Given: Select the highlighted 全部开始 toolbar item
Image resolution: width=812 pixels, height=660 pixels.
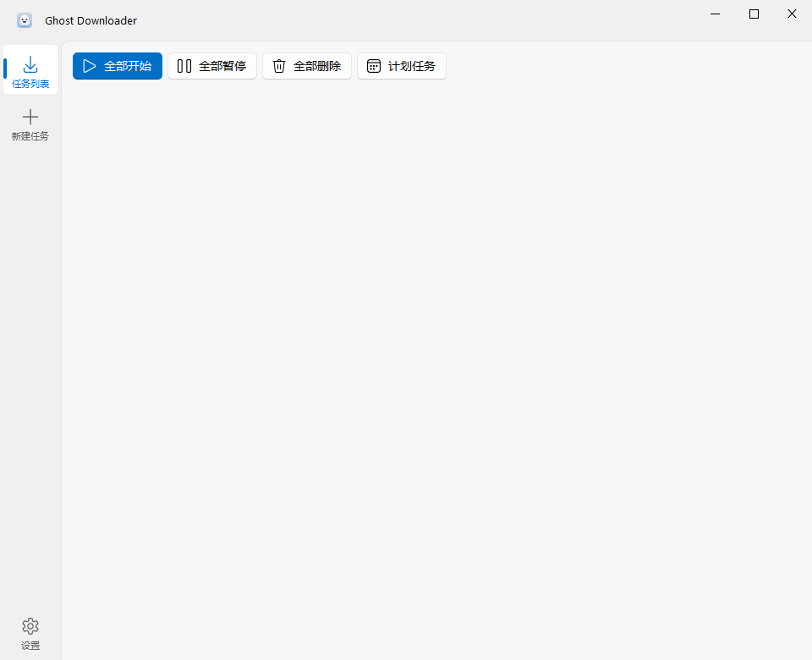Looking at the screenshot, I should 117,65.
